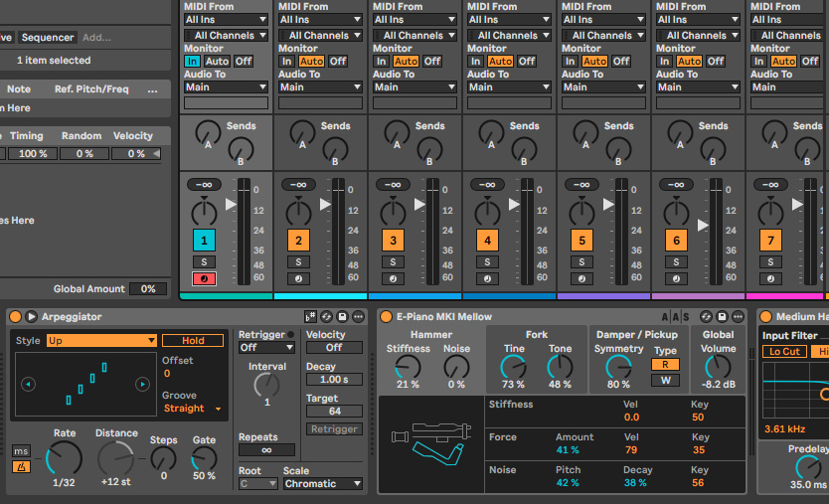Unfold Arpeggiator device with play triangle
829x504 pixels.
pos(31,317)
